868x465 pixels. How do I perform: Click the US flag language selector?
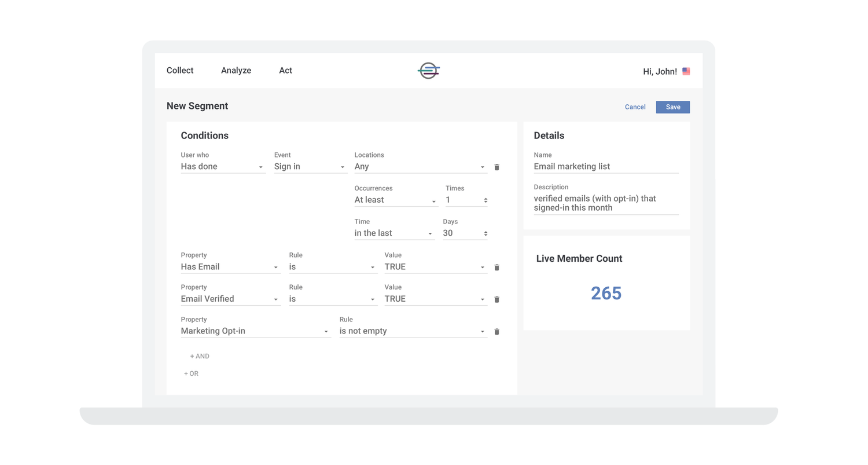coord(686,71)
